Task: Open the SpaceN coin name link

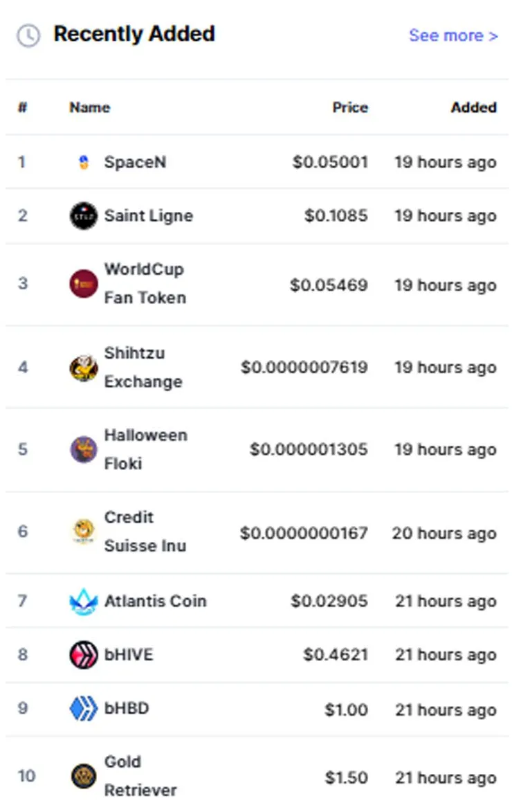Action: (135, 162)
